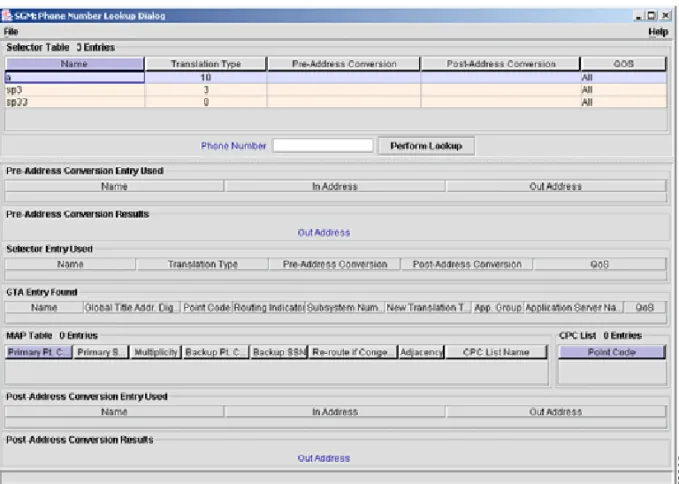Click Post-Address Conversion header in Selector Entry Used

point(467,264)
